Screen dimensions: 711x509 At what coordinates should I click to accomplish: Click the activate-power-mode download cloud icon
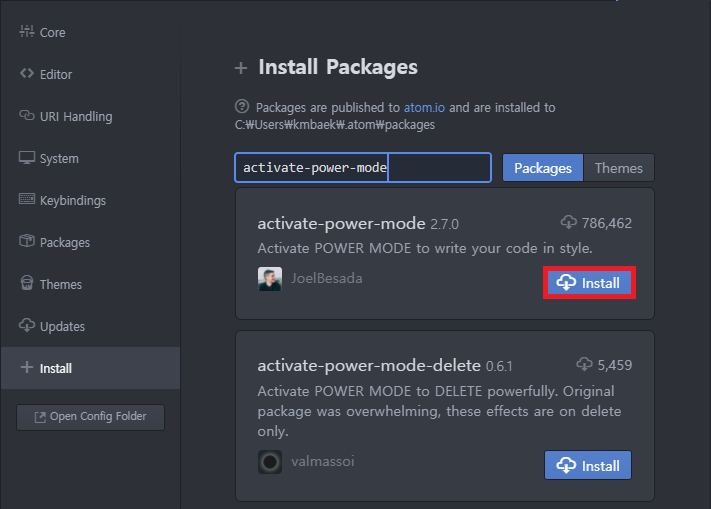tap(569, 222)
